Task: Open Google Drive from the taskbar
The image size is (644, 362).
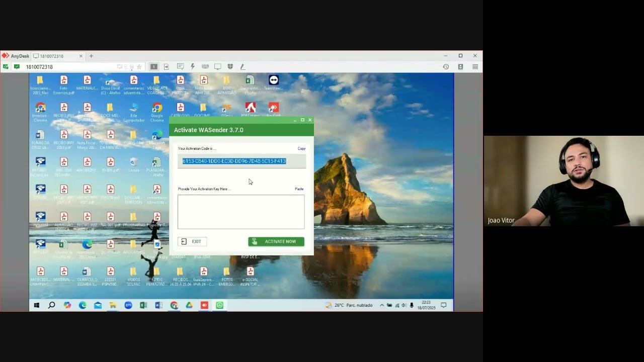Action: 189,305
